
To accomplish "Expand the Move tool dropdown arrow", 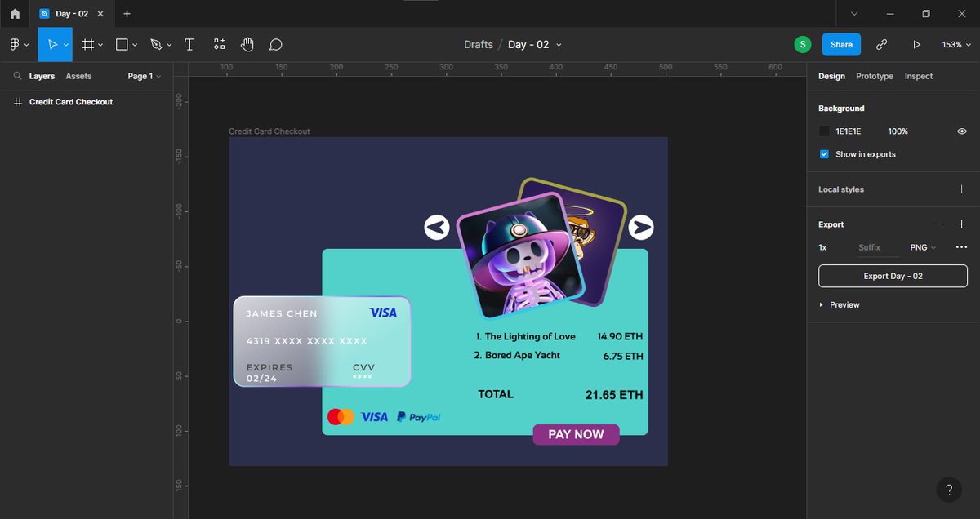I will tap(65, 45).
